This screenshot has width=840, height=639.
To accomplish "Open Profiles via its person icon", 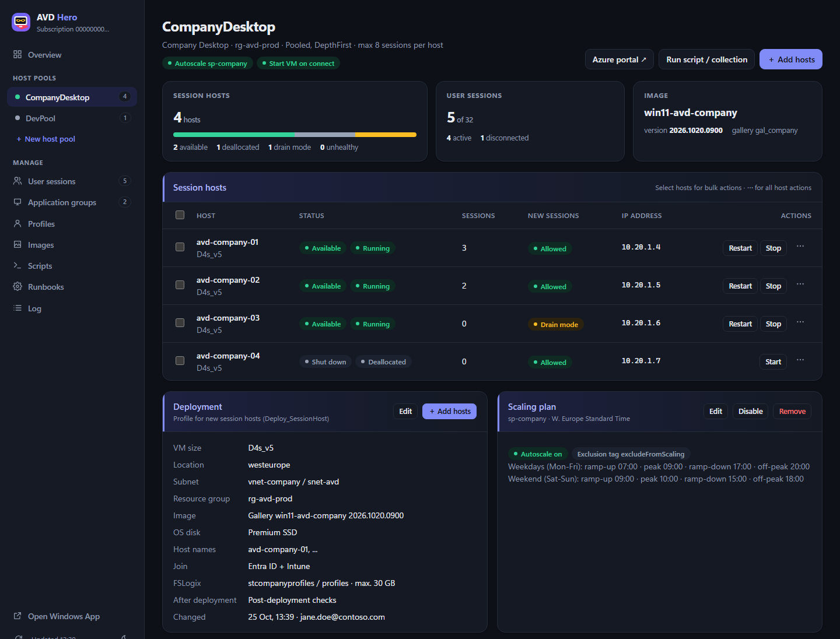I will [17, 223].
